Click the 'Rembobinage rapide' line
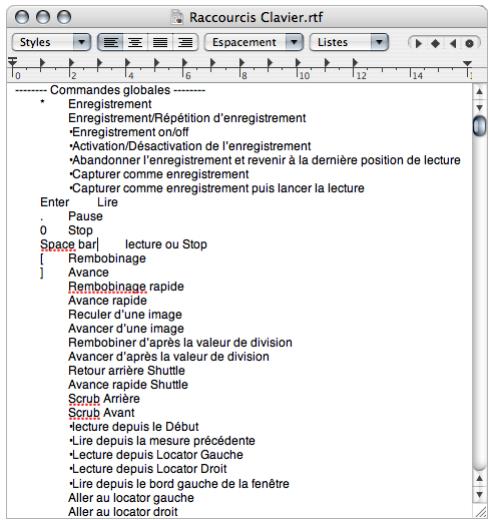The width and height of the screenshot is (490, 520). click(x=126, y=287)
